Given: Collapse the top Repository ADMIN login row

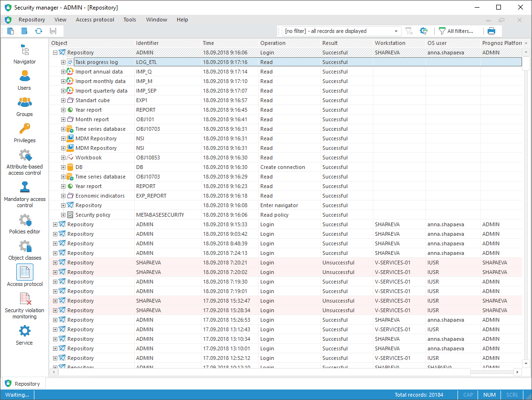Looking at the screenshot, I should [55, 53].
